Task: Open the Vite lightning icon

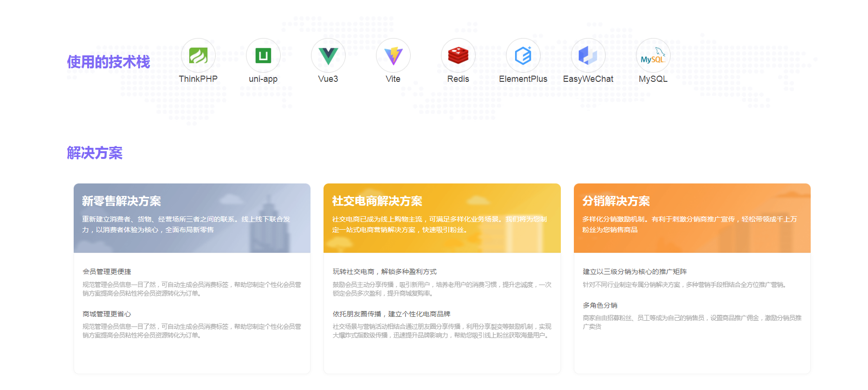Action: click(x=393, y=56)
